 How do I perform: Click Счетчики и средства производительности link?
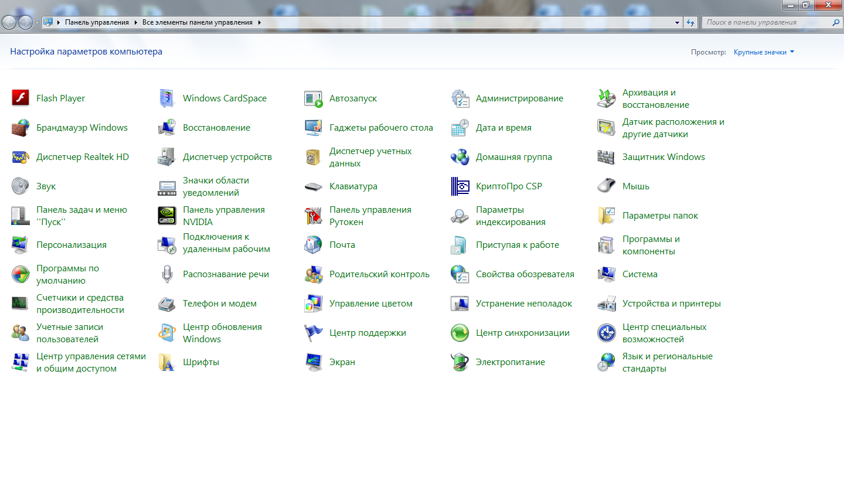pos(80,304)
